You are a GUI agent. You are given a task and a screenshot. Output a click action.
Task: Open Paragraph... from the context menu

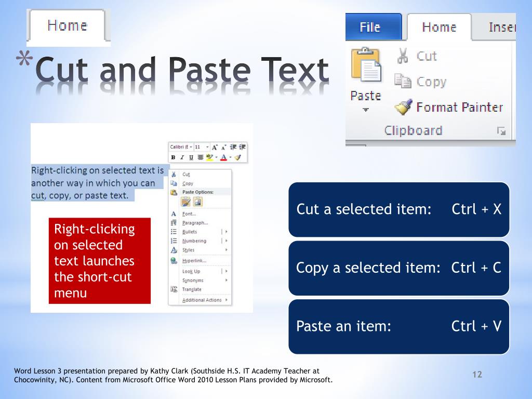tap(200, 223)
